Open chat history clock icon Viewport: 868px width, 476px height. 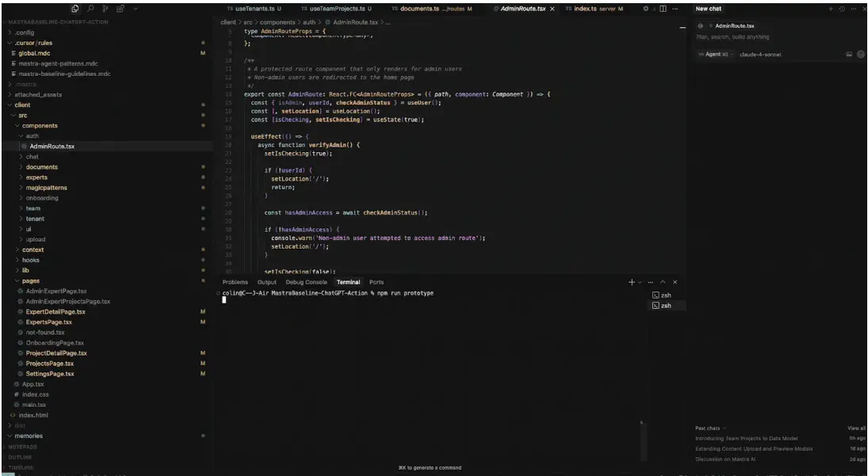pyautogui.click(x=842, y=9)
